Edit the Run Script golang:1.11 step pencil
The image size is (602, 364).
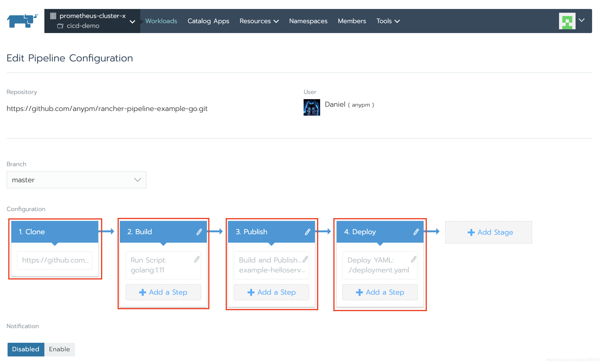(197, 259)
